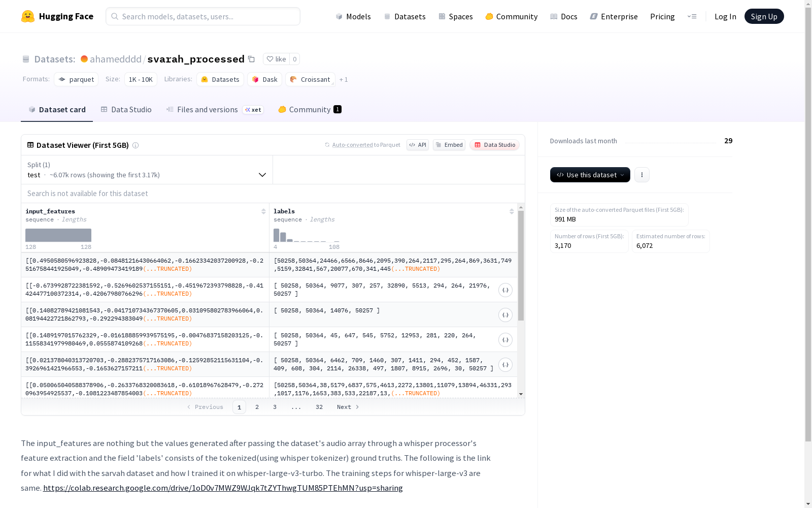Expand the Use this dataset dropdown
The height and width of the screenshot is (508, 812).
click(590, 175)
